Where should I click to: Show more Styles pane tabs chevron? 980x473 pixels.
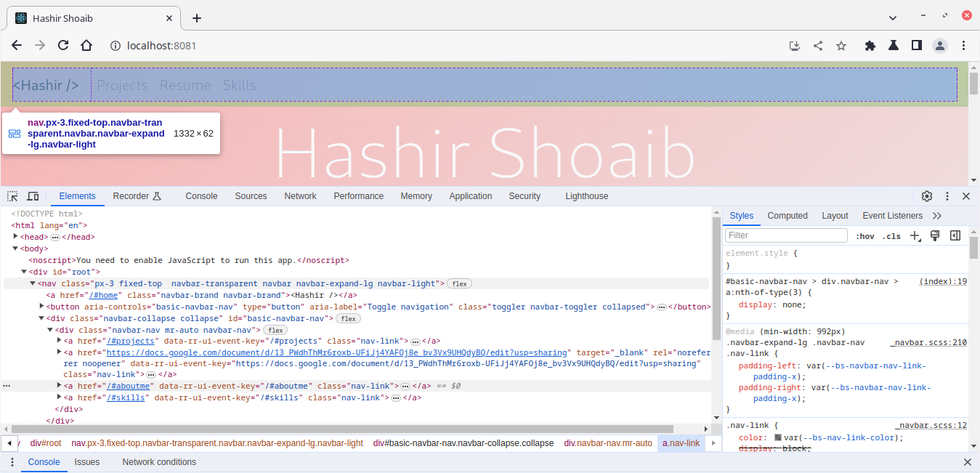tap(937, 216)
